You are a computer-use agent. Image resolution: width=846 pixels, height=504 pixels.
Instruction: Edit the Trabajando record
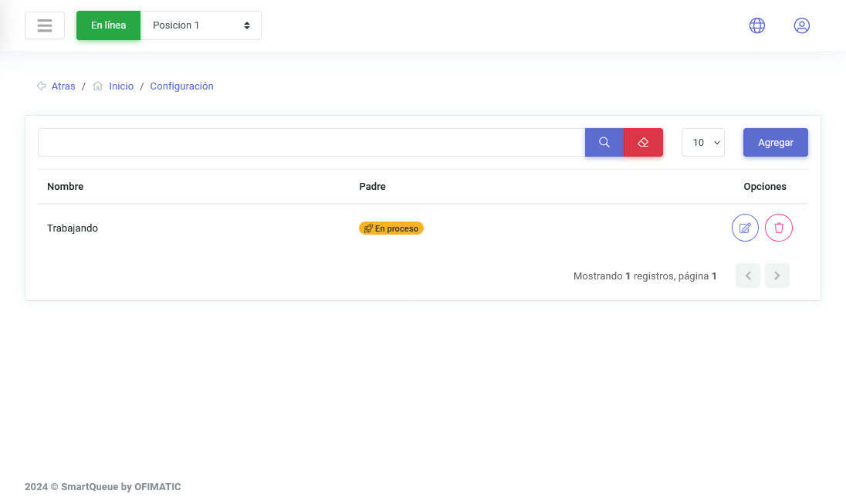745,228
